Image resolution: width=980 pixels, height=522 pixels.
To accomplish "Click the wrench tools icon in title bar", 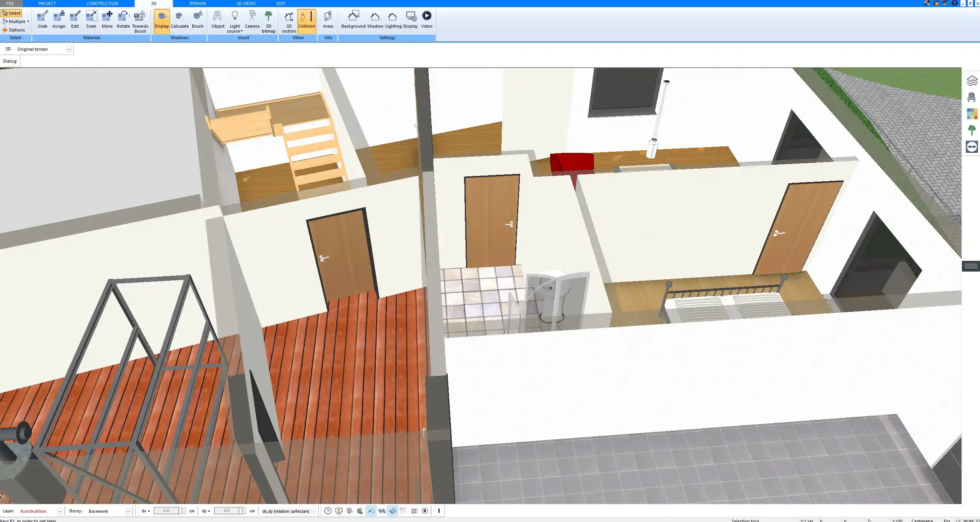I will (x=927, y=3).
